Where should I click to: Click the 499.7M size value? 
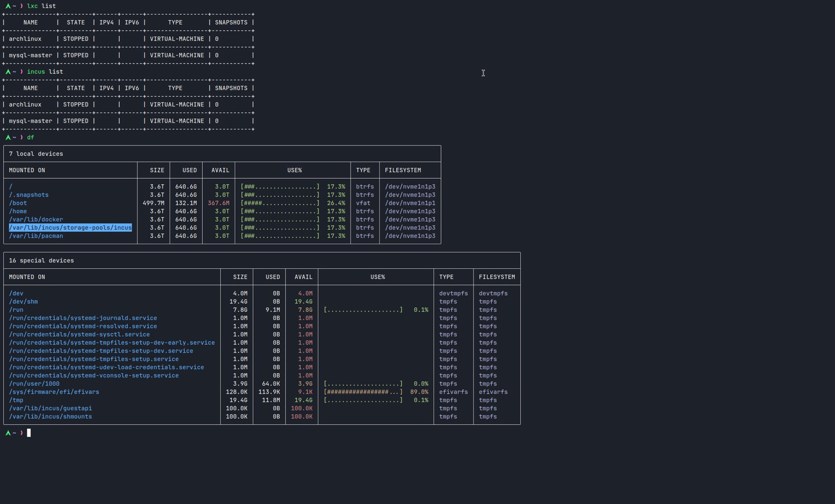153,203
